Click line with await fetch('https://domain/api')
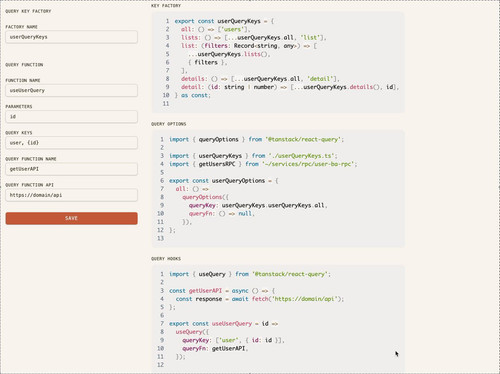 260,299
